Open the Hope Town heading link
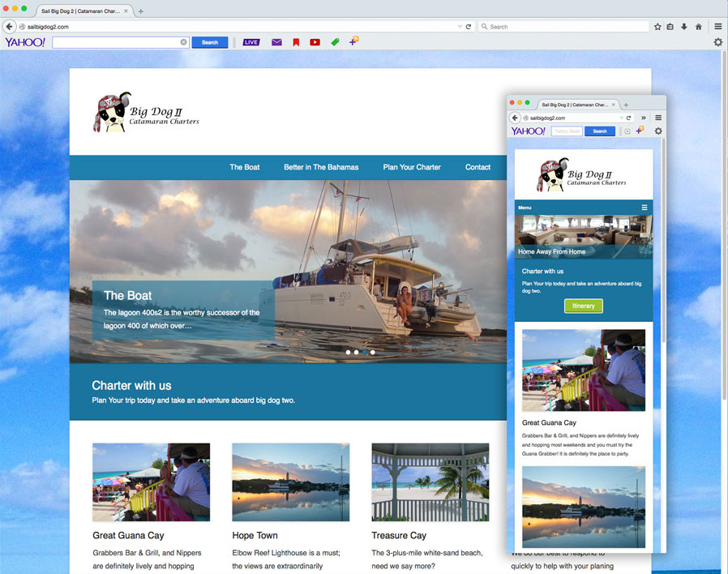This screenshot has width=728, height=574. point(255,535)
